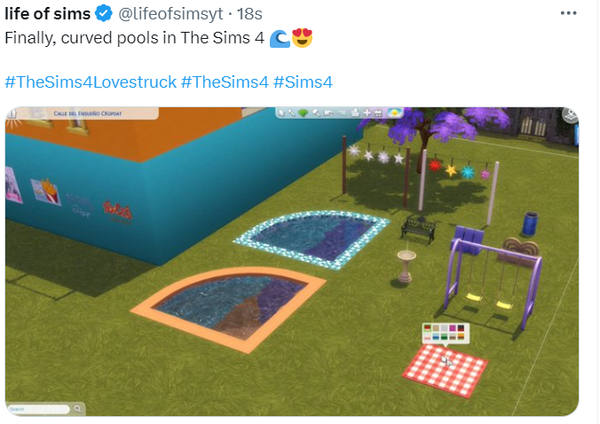This screenshot has width=600, height=424.
Task: Toggle the day-night sun icon
Action: coord(395,113)
